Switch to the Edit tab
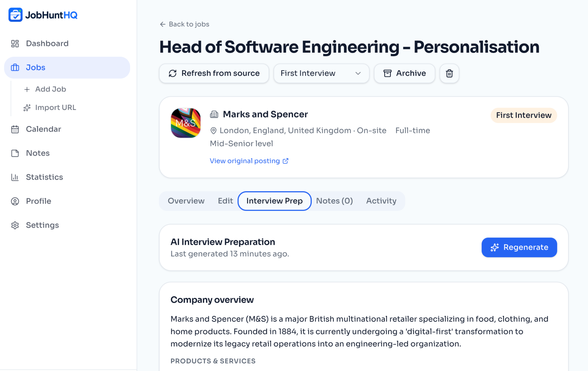 pos(225,201)
